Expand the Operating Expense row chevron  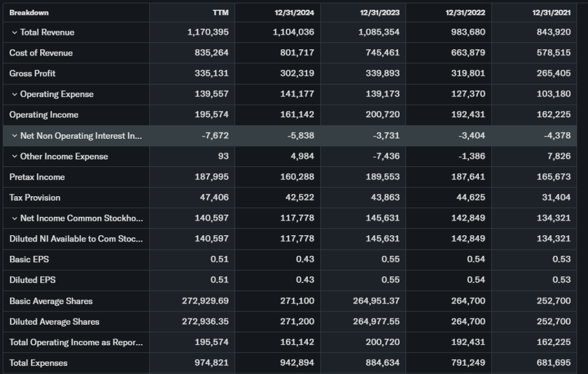coord(14,95)
